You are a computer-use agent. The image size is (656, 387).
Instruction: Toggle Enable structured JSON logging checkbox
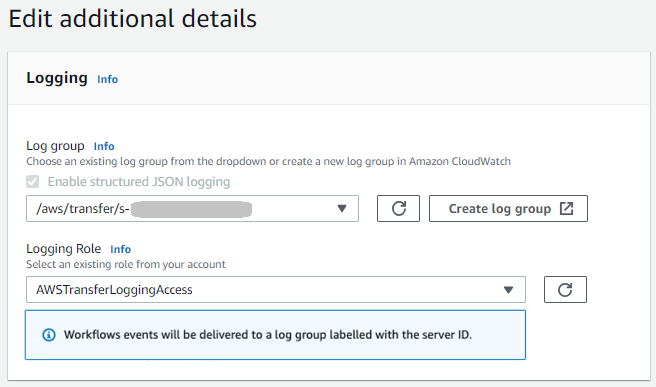pyautogui.click(x=33, y=182)
